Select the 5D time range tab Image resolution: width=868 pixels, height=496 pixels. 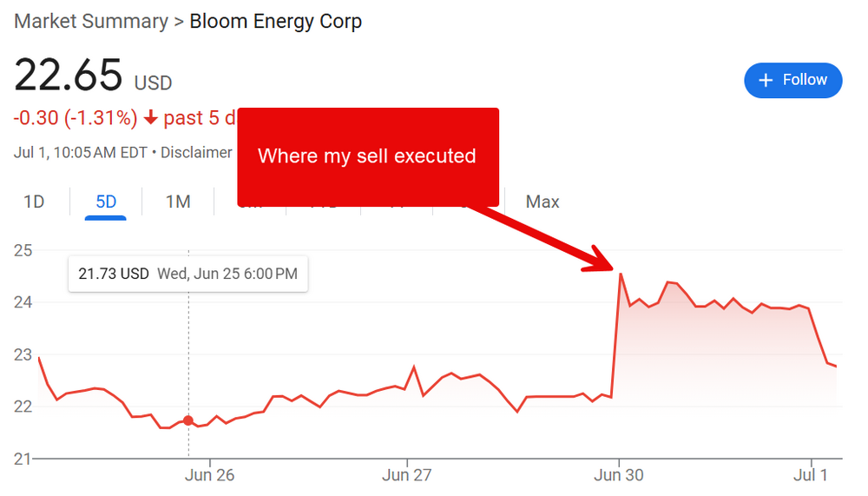[106, 202]
